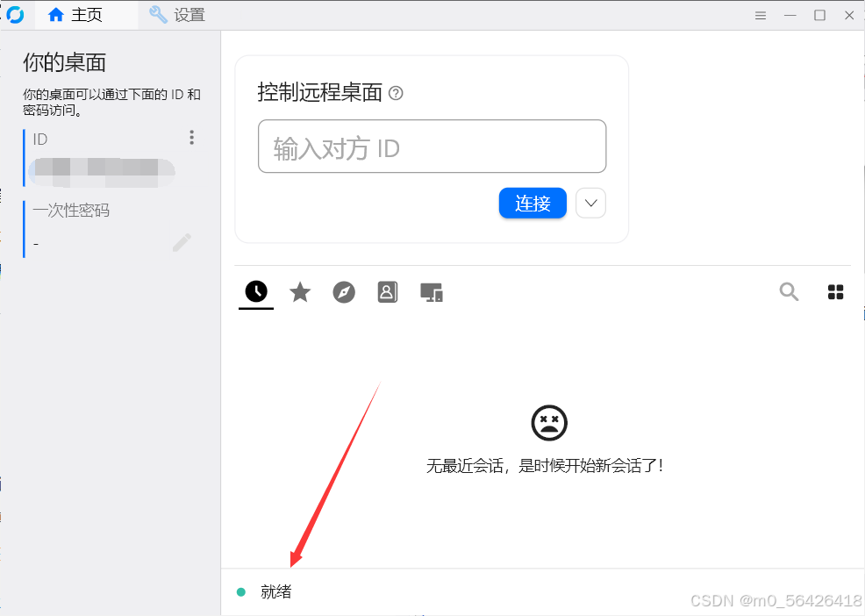Click the RustDesk logo icon
Image resolution: width=865 pixels, height=616 pixels.
[15, 15]
